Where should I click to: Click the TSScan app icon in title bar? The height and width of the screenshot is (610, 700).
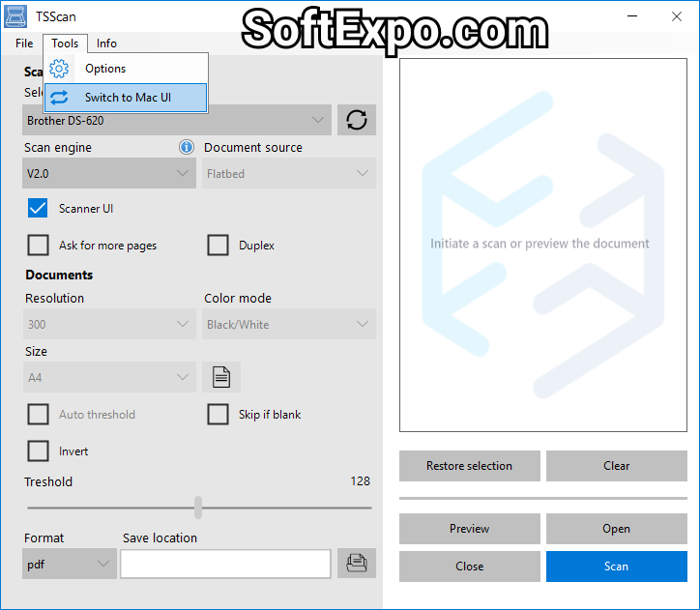coord(15,16)
